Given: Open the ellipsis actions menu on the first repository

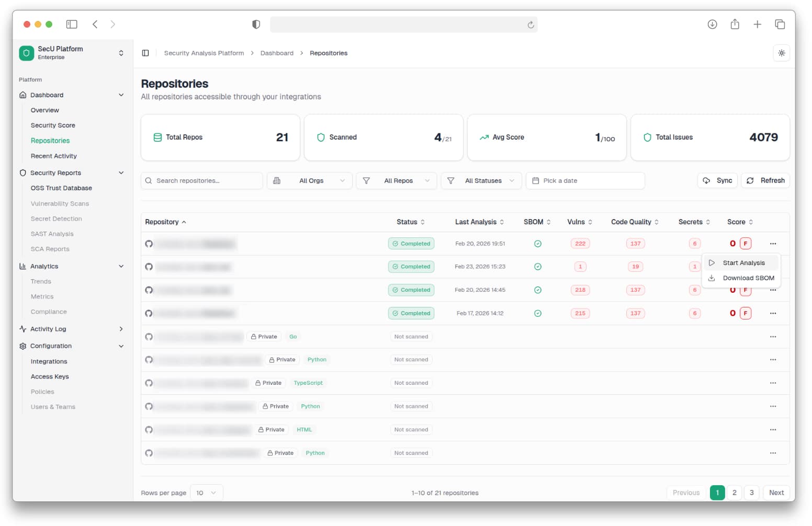Looking at the screenshot, I should [x=773, y=243].
